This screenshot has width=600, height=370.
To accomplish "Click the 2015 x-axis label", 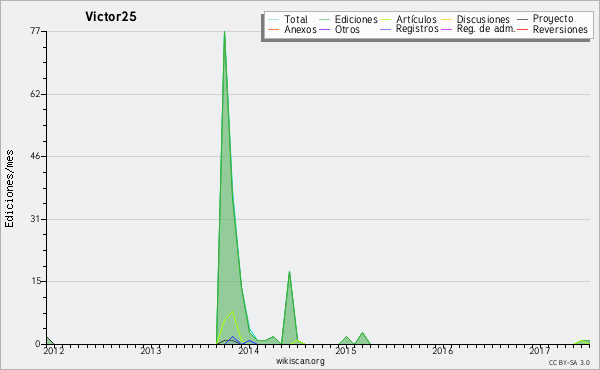I will click(x=346, y=350).
